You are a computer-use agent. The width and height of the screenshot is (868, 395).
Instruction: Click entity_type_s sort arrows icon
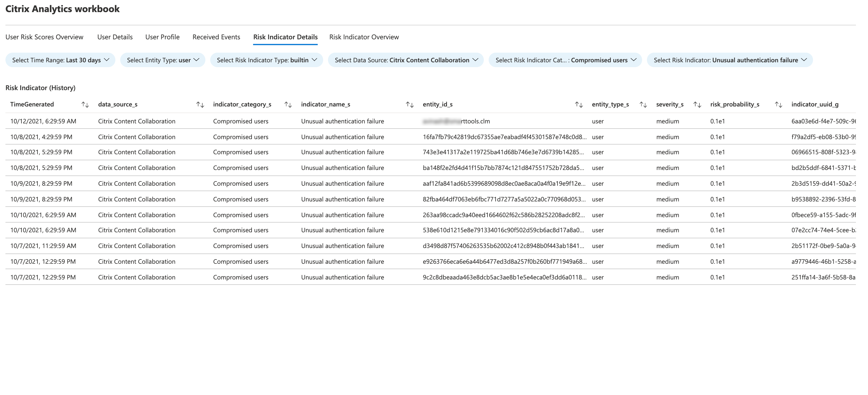(643, 105)
